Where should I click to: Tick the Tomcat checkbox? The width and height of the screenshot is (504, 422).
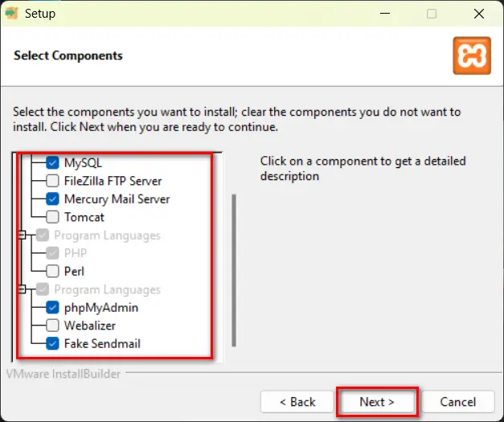pos(52,217)
